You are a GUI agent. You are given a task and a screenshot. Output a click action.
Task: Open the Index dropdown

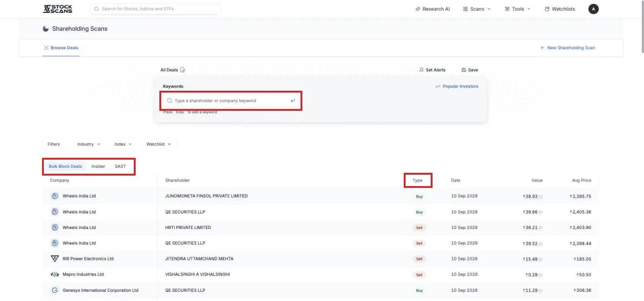(x=123, y=144)
